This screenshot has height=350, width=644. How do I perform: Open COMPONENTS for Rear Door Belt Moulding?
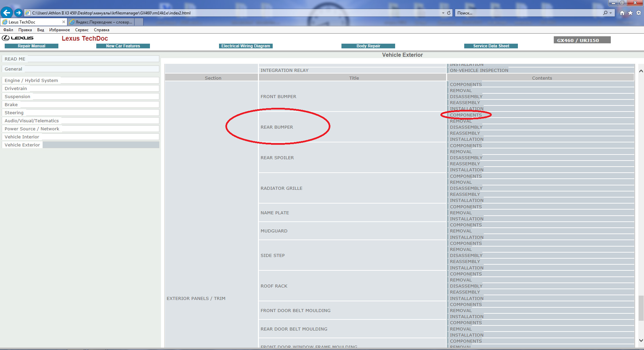coord(466,323)
